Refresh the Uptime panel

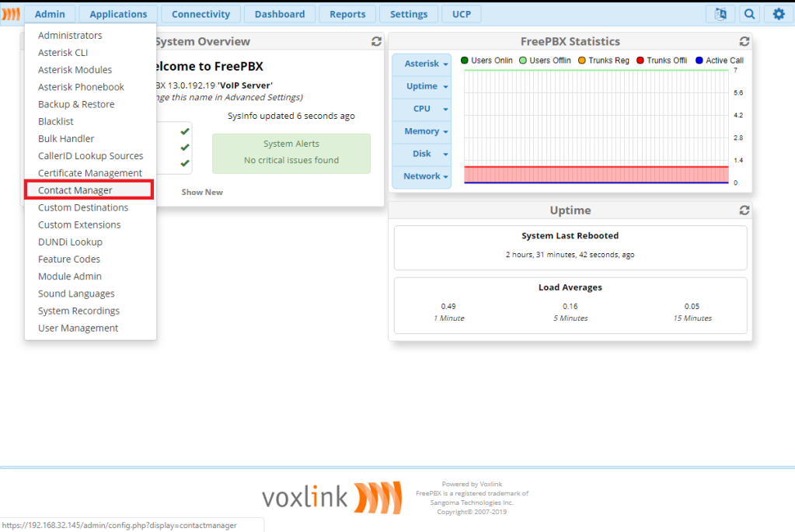[x=744, y=210]
